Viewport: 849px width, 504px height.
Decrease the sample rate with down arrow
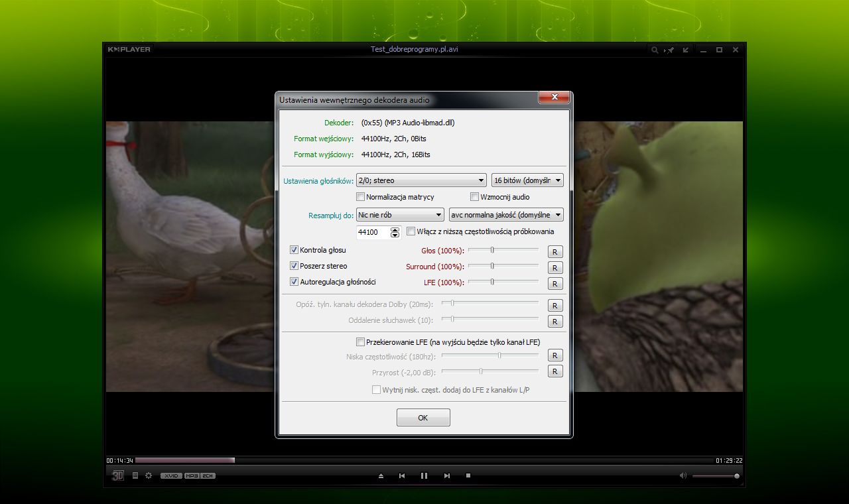click(395, 235)
